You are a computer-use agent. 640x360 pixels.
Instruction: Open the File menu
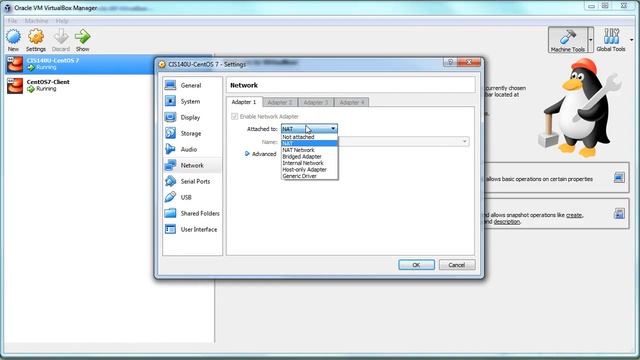click(x=12, y=21)
